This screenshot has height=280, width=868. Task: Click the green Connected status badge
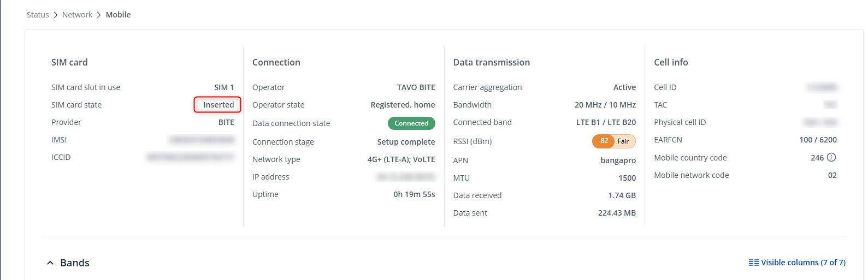pos(411,123)
